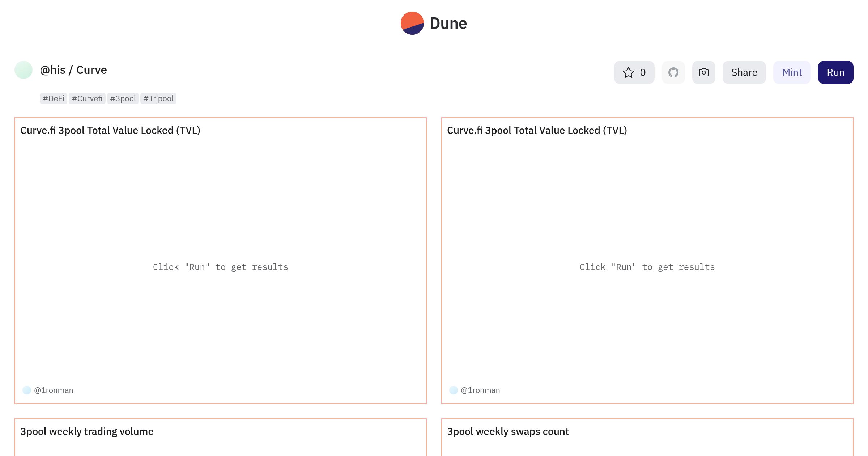Click 'Click "Run" to get results' in left panel

[x=221, y=267]
